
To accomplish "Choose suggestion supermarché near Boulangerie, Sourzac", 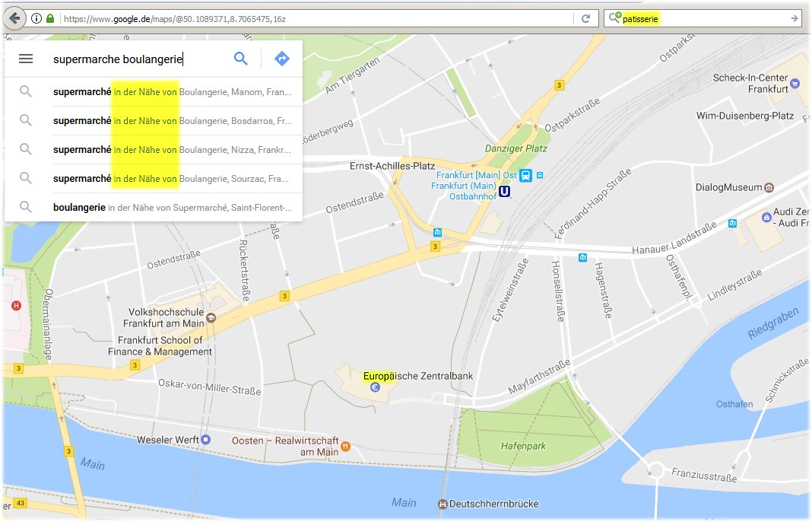I will (x=154, y=179).
